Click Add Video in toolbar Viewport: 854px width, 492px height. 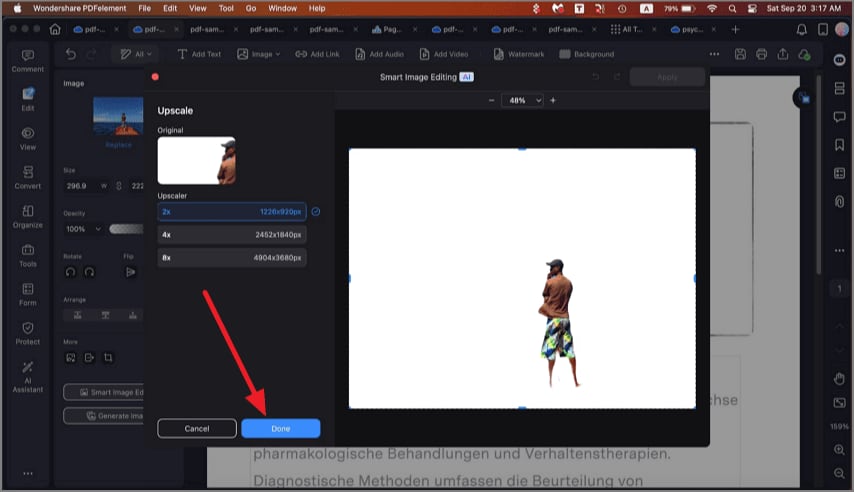pyautogui.click(x=444, y=54)
